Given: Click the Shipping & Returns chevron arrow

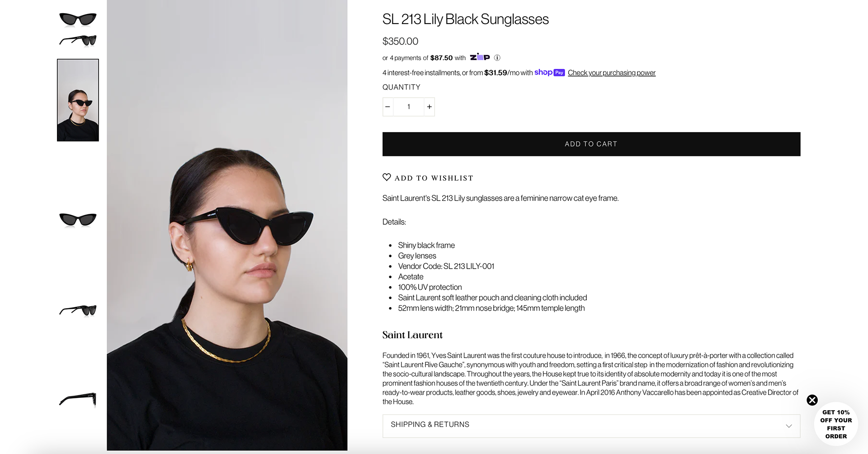Looking at the screenshot, I should [789, 426].
